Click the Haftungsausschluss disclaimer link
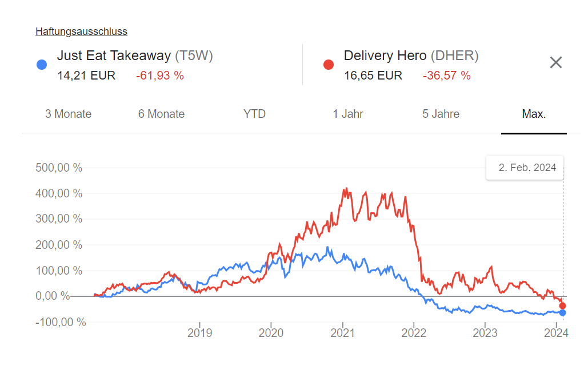This screenshot has height=365, width=588. pyautogui.click(x=81, y=31)
